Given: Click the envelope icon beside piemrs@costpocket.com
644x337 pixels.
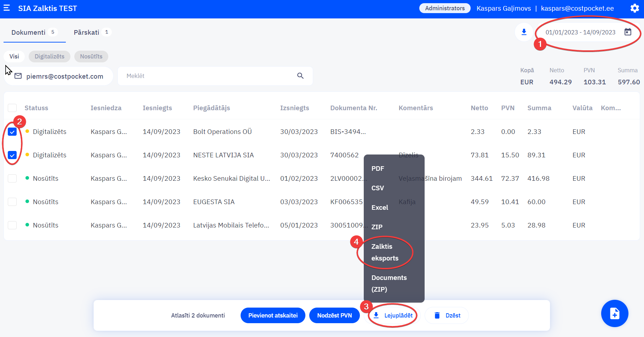Looking at the screenshot, I should pyautogui.click(x=18, y=76).
